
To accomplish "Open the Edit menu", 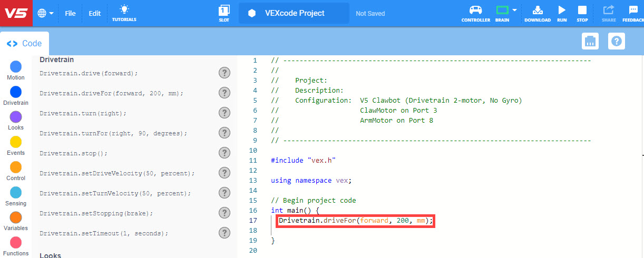I will pos(94,13).
